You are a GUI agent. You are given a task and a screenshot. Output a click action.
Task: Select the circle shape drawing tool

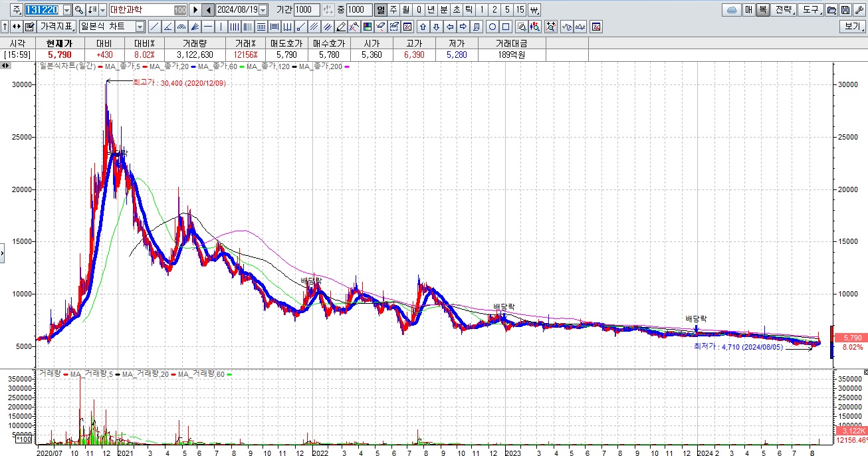point(492,27)
